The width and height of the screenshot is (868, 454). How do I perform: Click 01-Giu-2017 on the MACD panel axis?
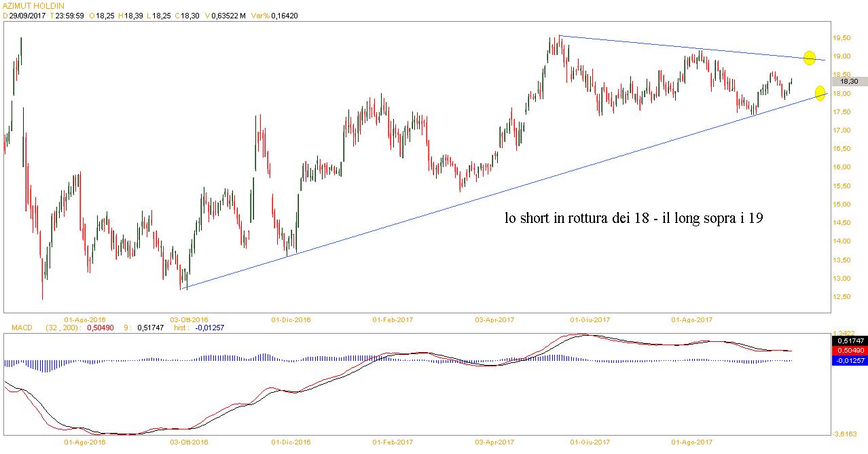[590, 442]
